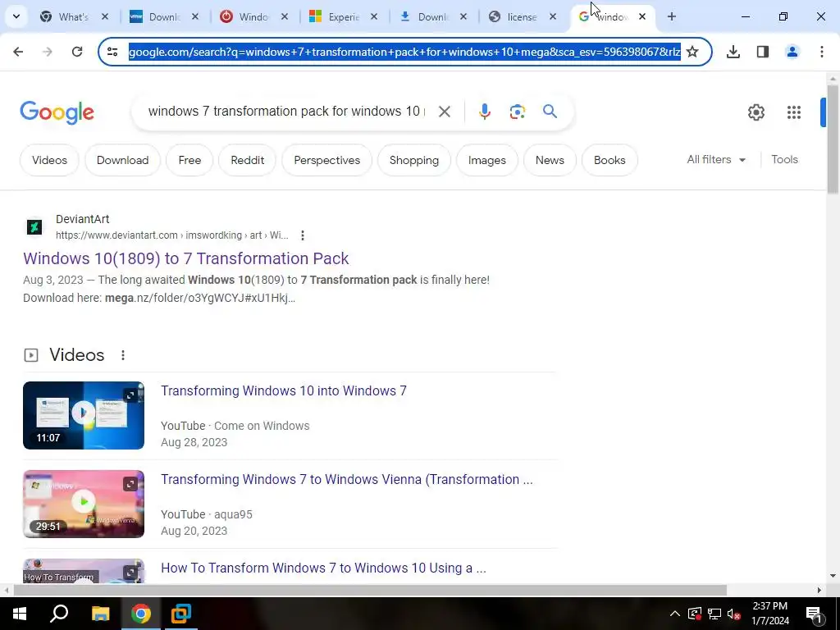Open more options for DeviantArt result
Screen dimensions: 840x630
tap(303, 235)
